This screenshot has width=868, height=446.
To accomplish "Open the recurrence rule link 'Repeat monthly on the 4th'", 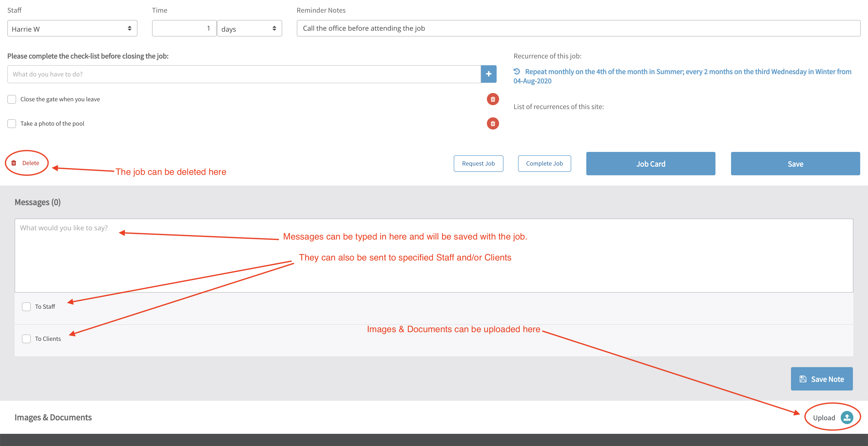I will [682, 76].
